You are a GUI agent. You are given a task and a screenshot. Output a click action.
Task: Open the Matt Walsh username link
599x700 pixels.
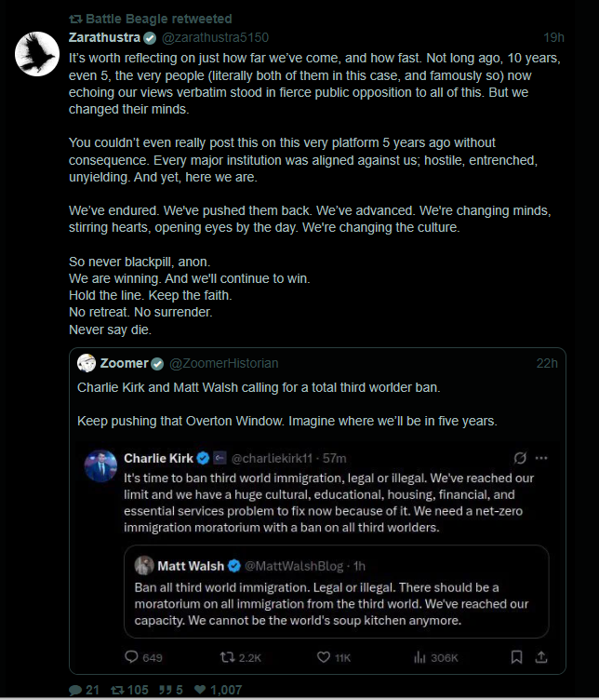(x=191, y=566)
